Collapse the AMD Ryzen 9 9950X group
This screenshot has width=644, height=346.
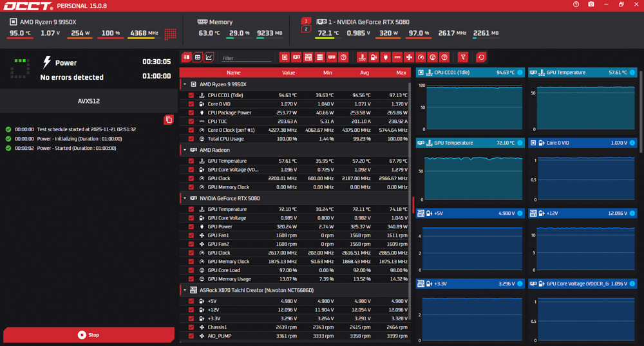pyautogui.click(x=185, y=84)
